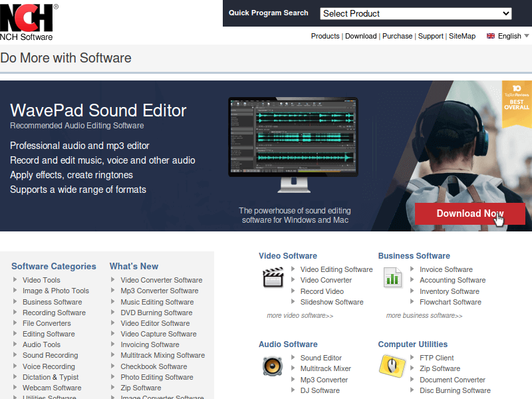
Task: Open Record Video link
Action: 322,291
